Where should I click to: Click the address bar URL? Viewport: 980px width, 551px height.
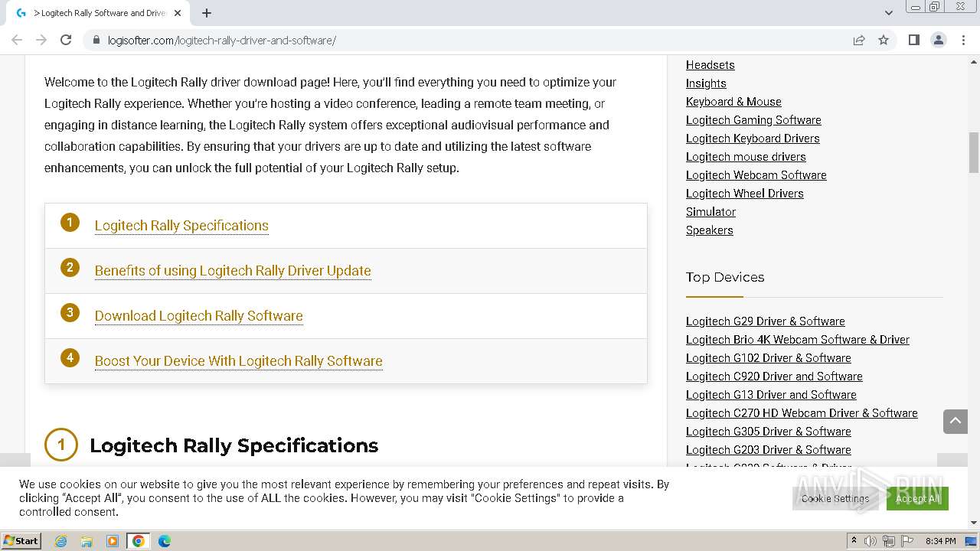[x=222, y=40]
